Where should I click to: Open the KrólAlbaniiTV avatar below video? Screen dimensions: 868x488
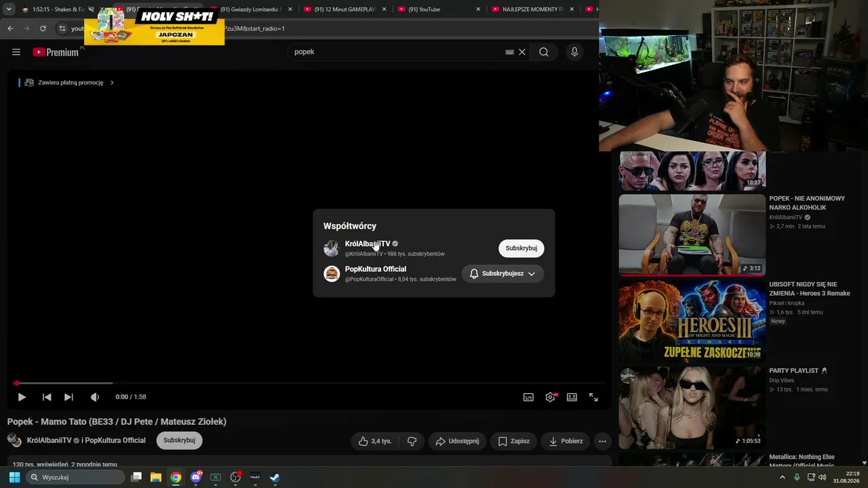tap(14, 440)
